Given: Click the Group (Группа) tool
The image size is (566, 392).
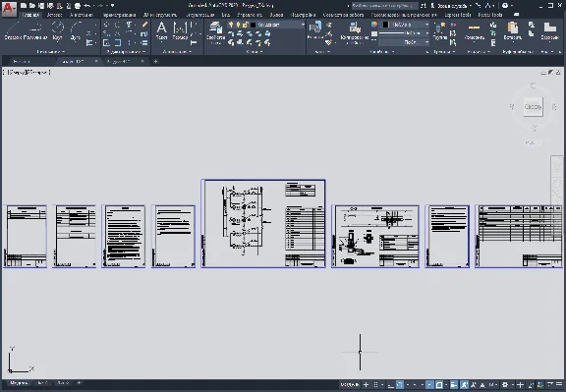Looking at the screenshot, I should pos(440,30).
